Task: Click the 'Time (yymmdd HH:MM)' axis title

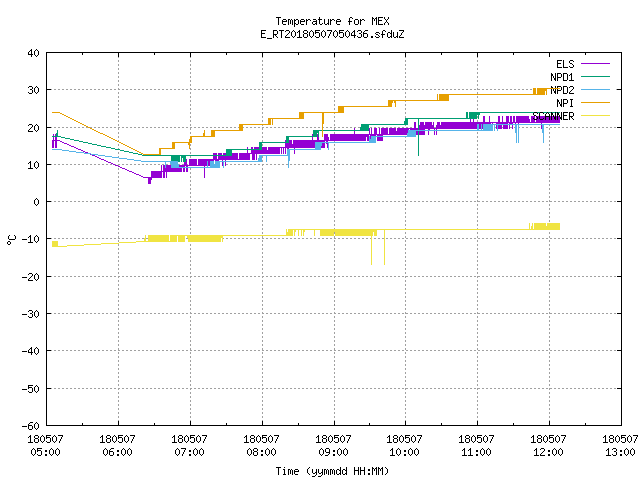Action: coord(332,471)
